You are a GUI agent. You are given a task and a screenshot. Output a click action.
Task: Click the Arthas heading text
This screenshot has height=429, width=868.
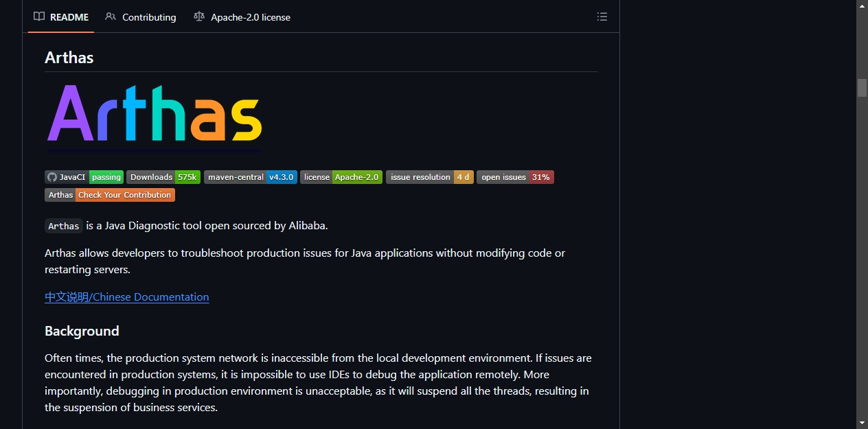[x=69, y=58]
